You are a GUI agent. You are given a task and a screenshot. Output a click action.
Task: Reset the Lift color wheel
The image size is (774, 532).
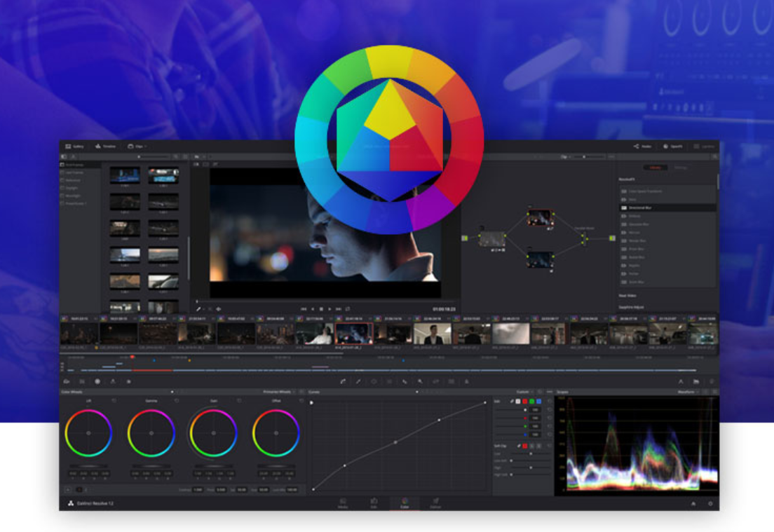point(114,401)
